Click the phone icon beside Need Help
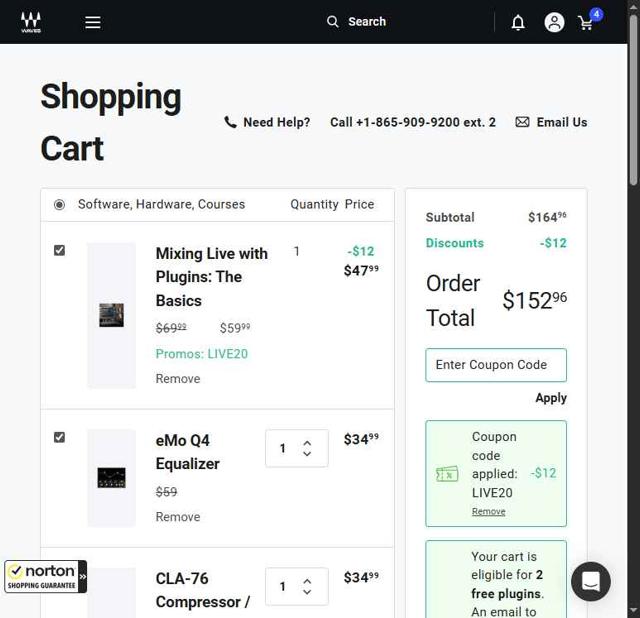Viewport: 640px width, 618px height. (230, 122)
